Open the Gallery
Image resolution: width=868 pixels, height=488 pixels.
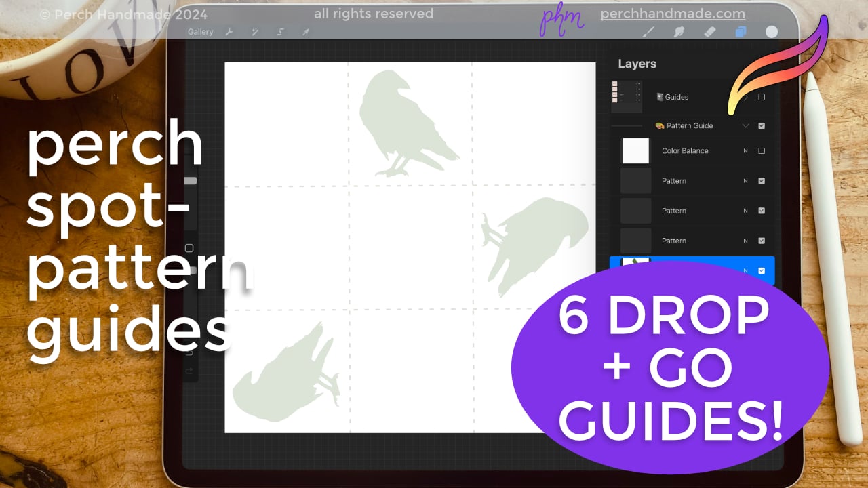coord(200,32)
